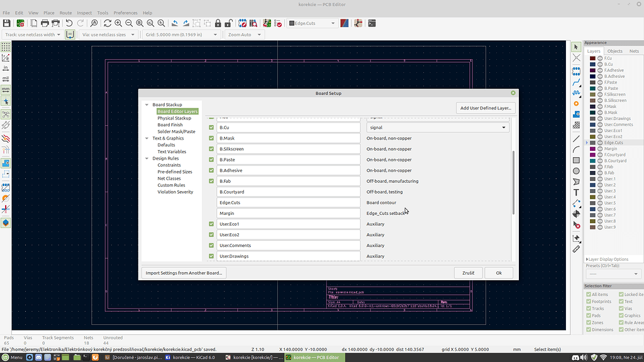This screenshot has width=644, height=362.
Task: Select the Draw Rectangle tool
Action: pyautogui.click(x=577, y=160)
